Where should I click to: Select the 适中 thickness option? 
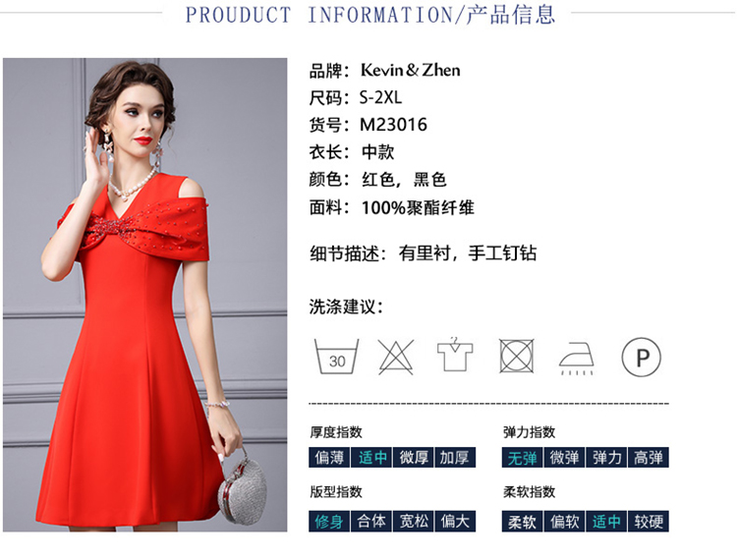point(371,457)
